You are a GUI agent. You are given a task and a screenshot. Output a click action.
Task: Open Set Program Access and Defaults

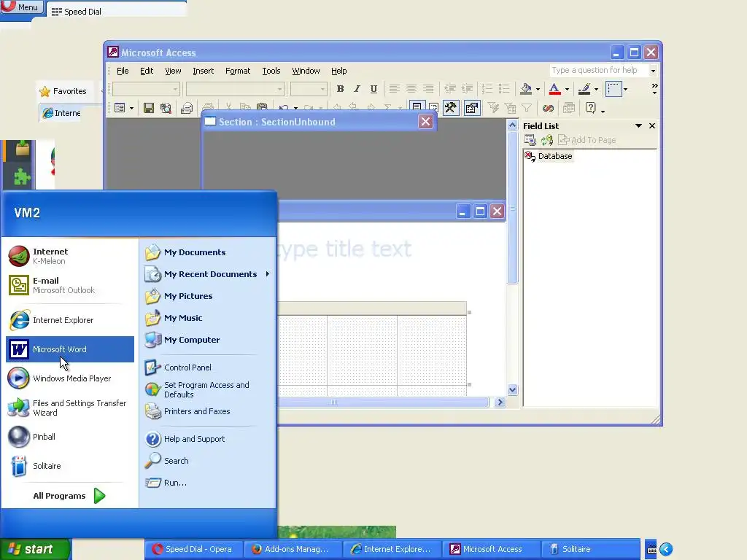click(208, 389)
